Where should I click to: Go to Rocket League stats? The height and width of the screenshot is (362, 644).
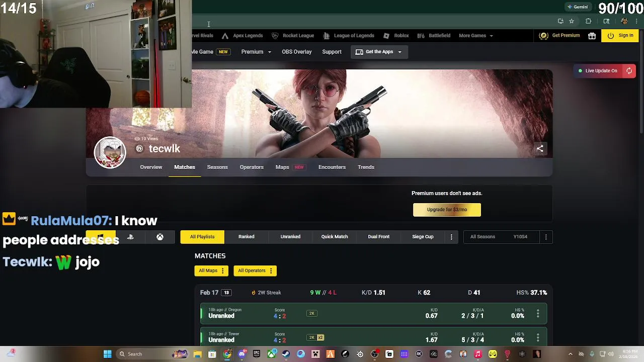pos(293,36)
